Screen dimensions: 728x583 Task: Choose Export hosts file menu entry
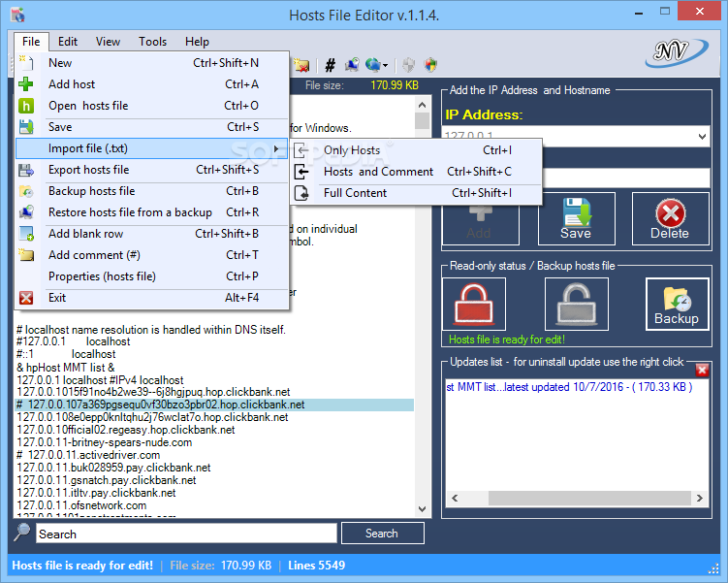coord(151,170)
